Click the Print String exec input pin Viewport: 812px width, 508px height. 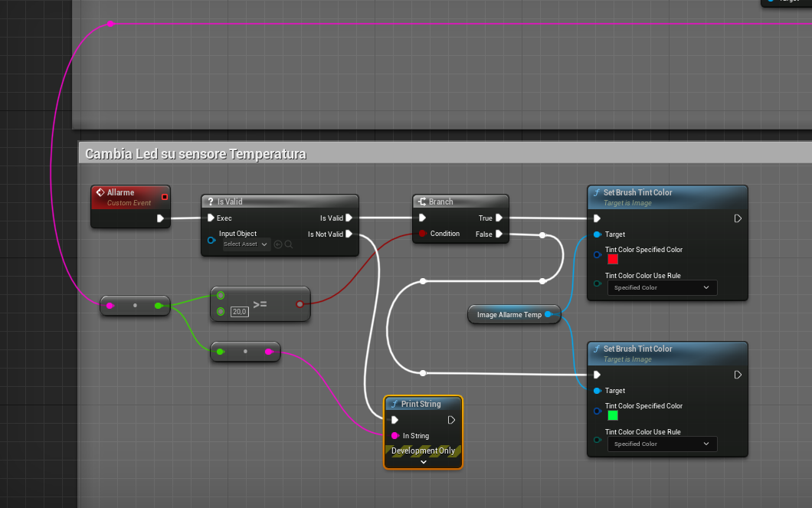[395, 420]
